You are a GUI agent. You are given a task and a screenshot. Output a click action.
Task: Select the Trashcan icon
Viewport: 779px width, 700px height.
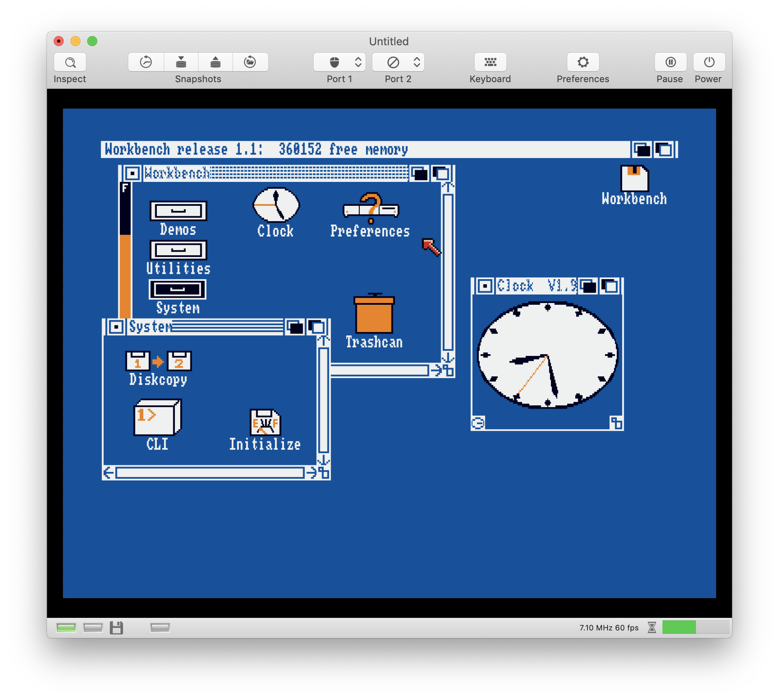point(374,313)
